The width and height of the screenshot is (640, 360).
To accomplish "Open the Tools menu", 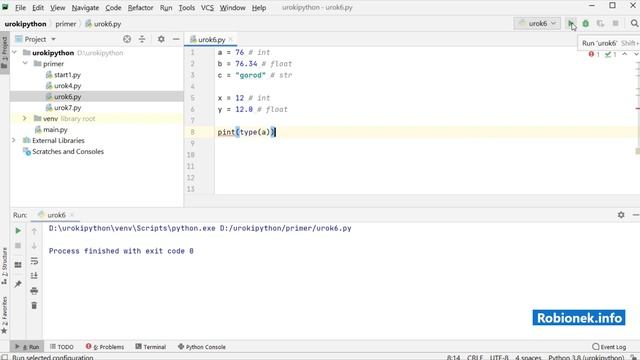I will [x=187, y=7].
